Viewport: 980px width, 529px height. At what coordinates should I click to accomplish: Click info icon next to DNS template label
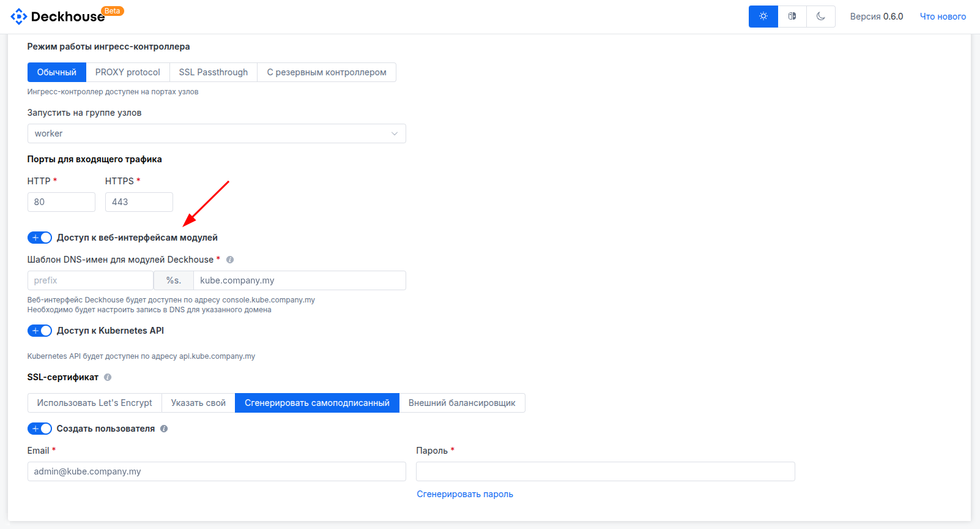(x=230, y=260)
